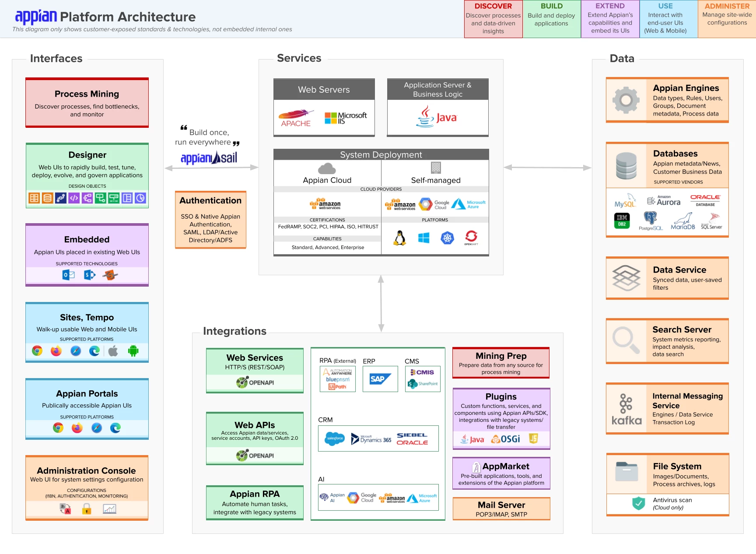Click the "Standard, Advanced, Enterprise" capabilities text
The width and height of the screenshot is (756, 554).
[x=328, y=247]
